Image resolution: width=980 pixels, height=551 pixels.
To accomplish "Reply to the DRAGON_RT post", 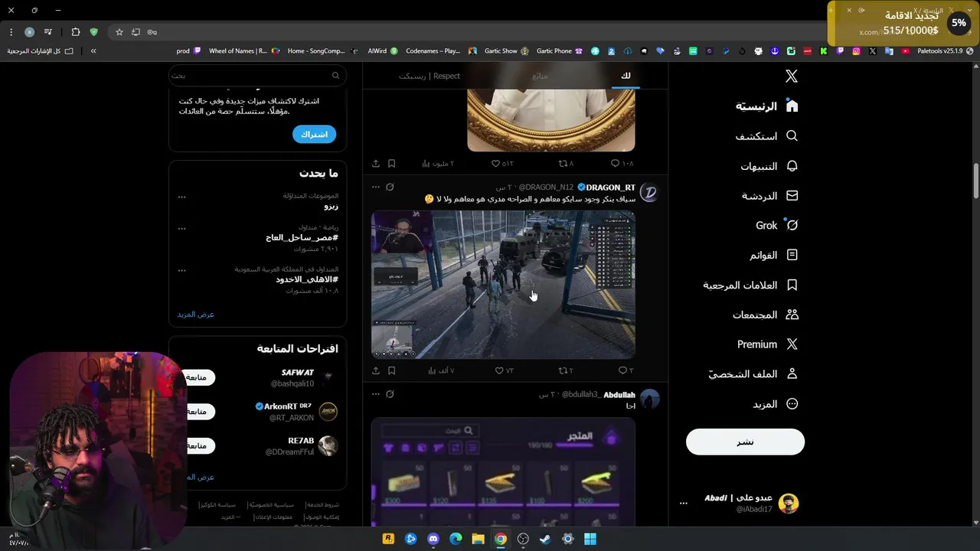I will tap(626, 370).
